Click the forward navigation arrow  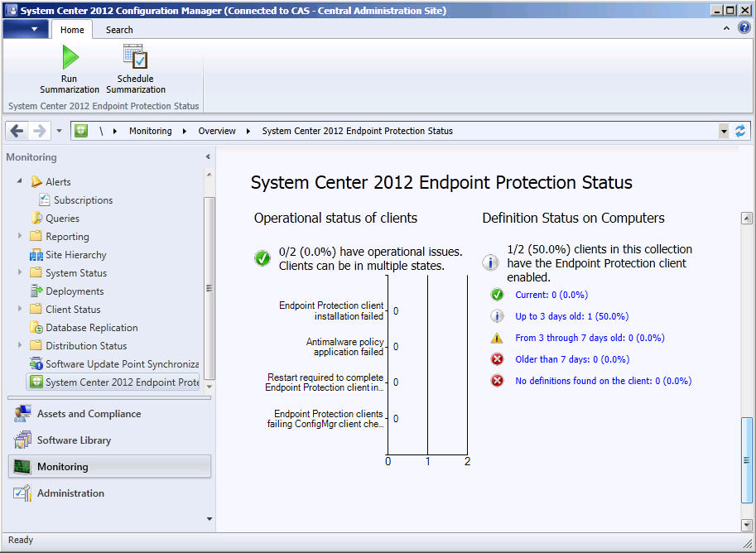tap(40, 131)
